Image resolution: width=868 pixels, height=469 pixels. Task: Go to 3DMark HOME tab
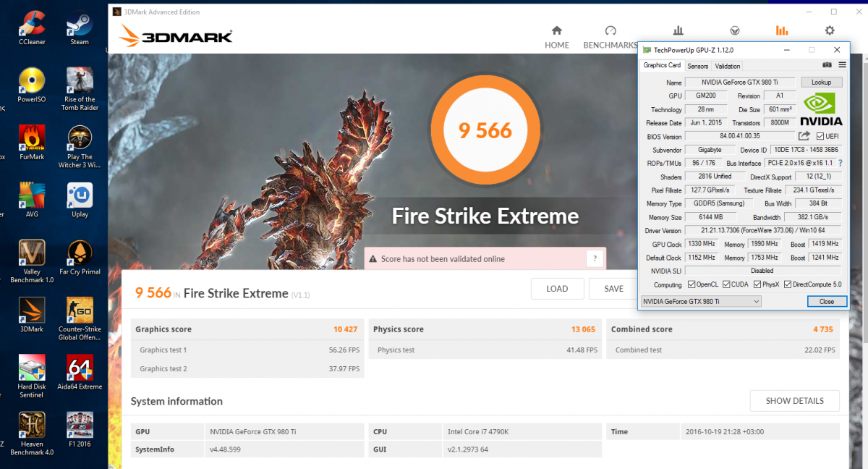557,38
